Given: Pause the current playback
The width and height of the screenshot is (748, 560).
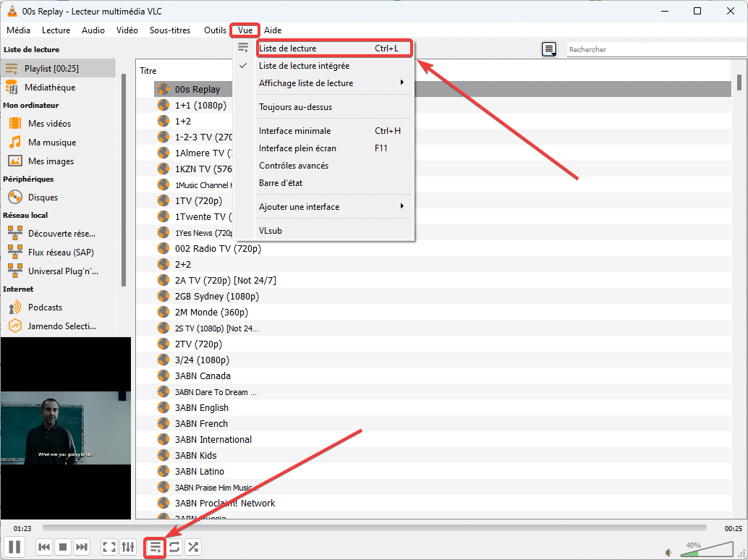Looking at the screenshot, I should 14,547.
